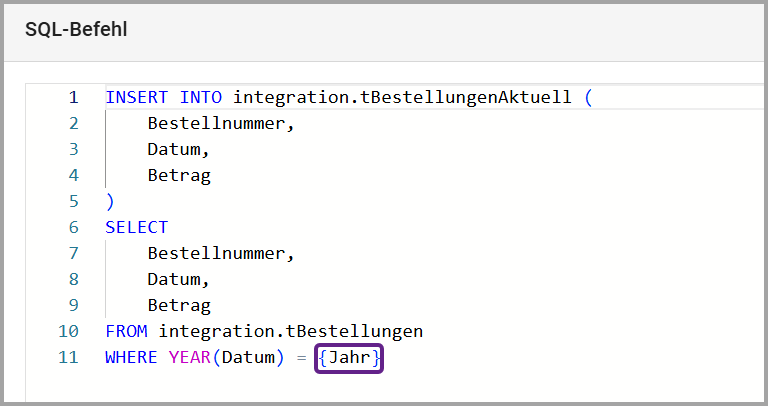Screen dimensions: 768x406
Task: Place cursor on Betrag in line 4
Action: click(x=179, y=176)
